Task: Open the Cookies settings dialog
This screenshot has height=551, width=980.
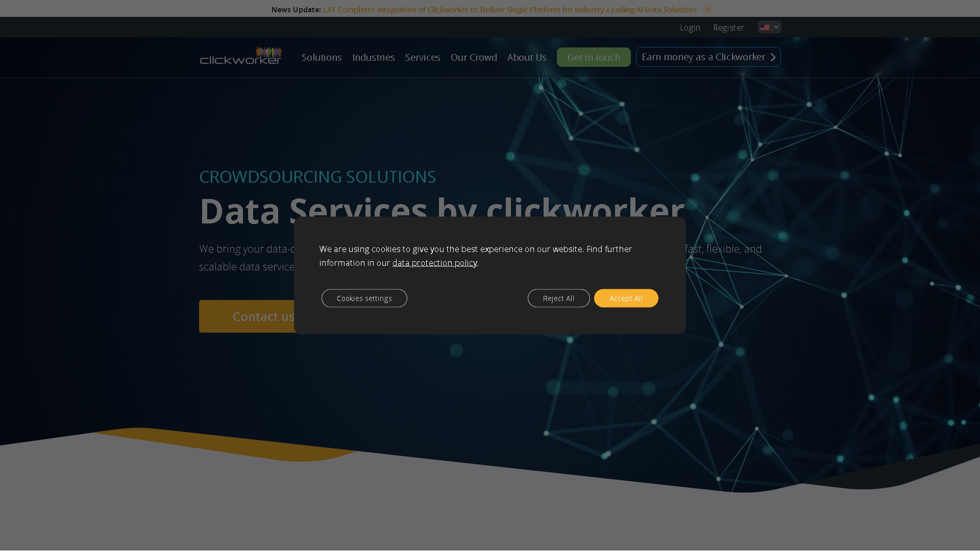Action: point(364,298)
